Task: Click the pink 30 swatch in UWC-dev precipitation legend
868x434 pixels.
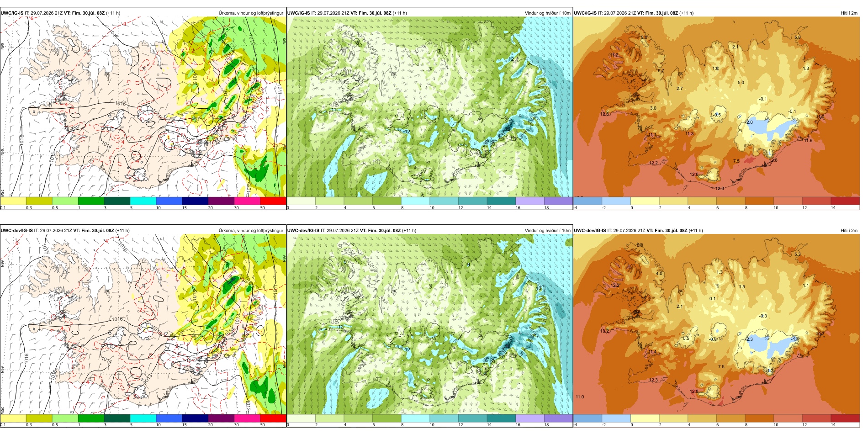Action: [247, 418]
